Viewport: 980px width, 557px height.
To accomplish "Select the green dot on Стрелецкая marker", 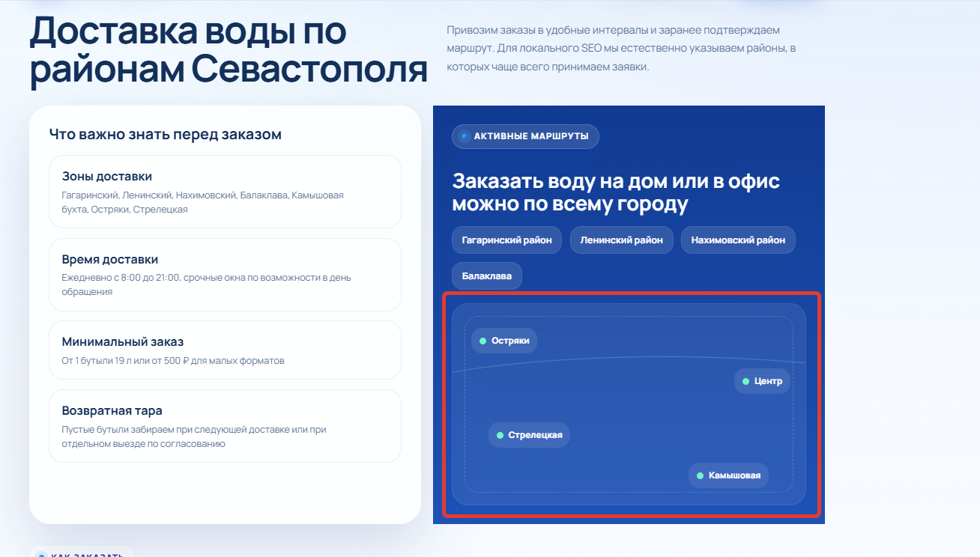I will [x=500, y=435].
